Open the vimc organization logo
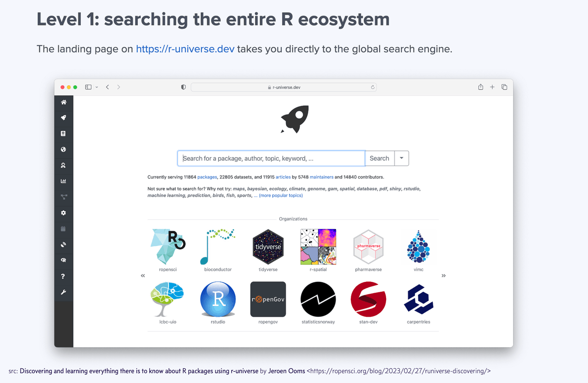Screen dimensions: 588x383 click(x=418, y=246)
